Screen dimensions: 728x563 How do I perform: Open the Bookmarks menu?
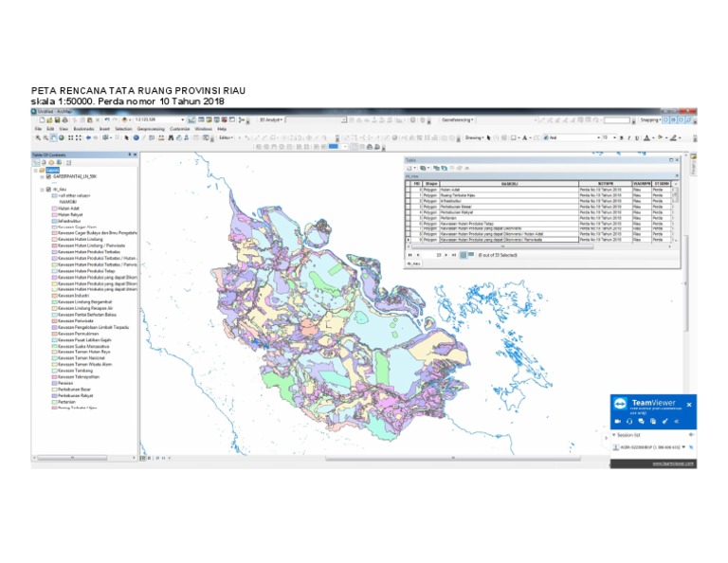click(x=83, y=129)
